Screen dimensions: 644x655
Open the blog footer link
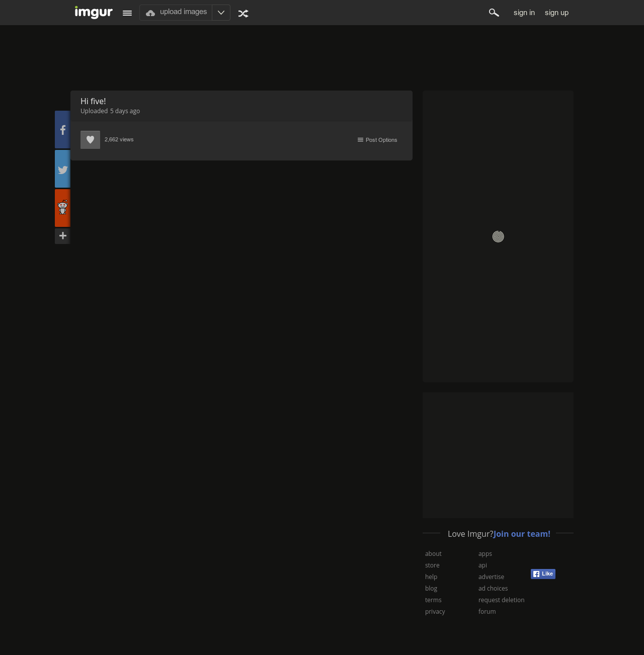[431, 588]
